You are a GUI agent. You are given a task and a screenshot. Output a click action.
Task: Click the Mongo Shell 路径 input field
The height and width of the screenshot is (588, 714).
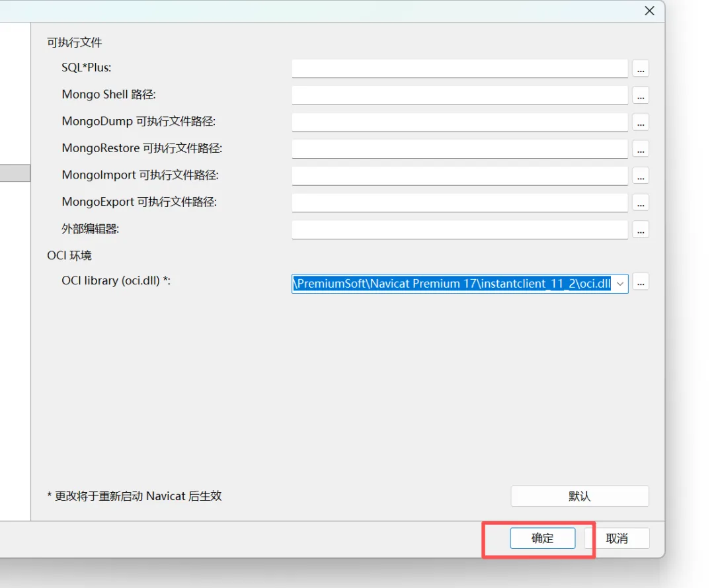pyautogui.click(x=460, y=95)
